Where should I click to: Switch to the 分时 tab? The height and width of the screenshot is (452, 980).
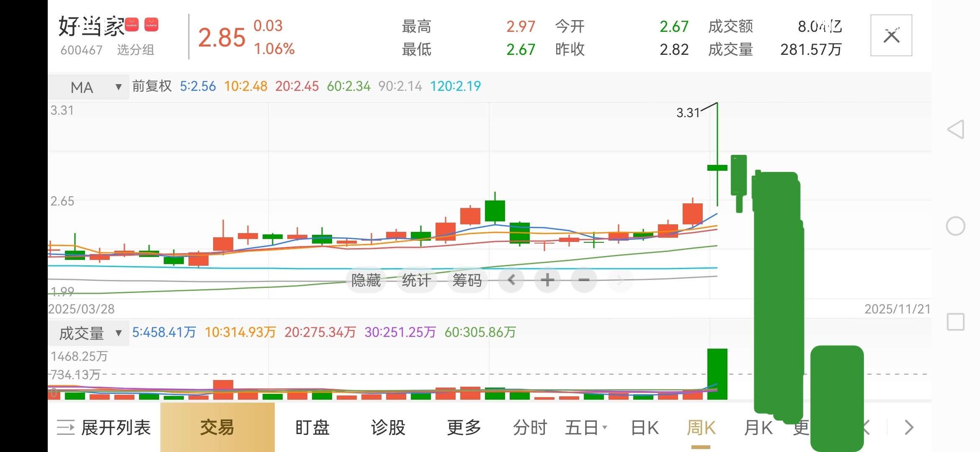(x=530, y=427)
